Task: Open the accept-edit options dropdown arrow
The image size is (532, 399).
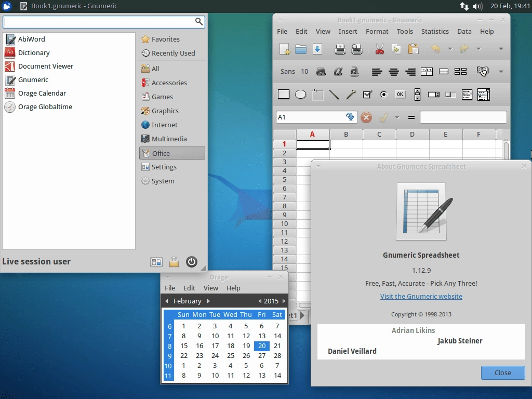Action: pyautogui.click(x=397, y=118)
